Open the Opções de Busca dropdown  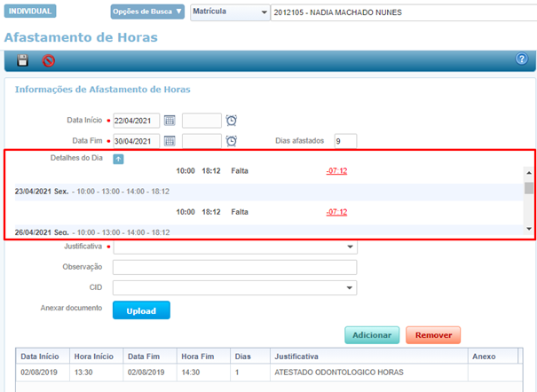tap(148, 12)
